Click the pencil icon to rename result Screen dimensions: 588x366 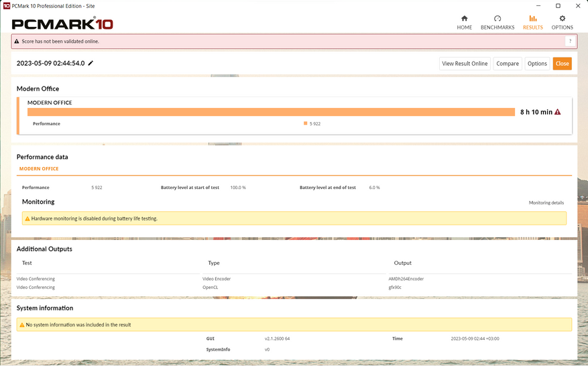pyautogui.click(x=91, y=63)
